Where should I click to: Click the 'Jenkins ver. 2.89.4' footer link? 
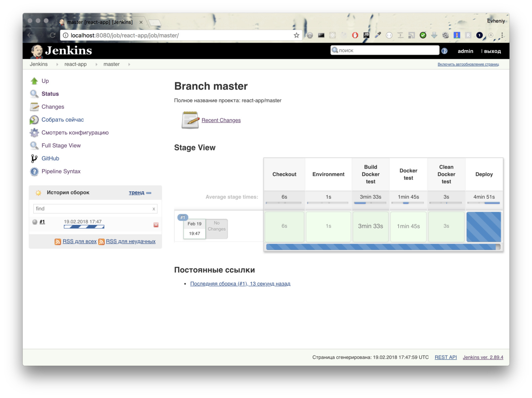coord(483,357)
